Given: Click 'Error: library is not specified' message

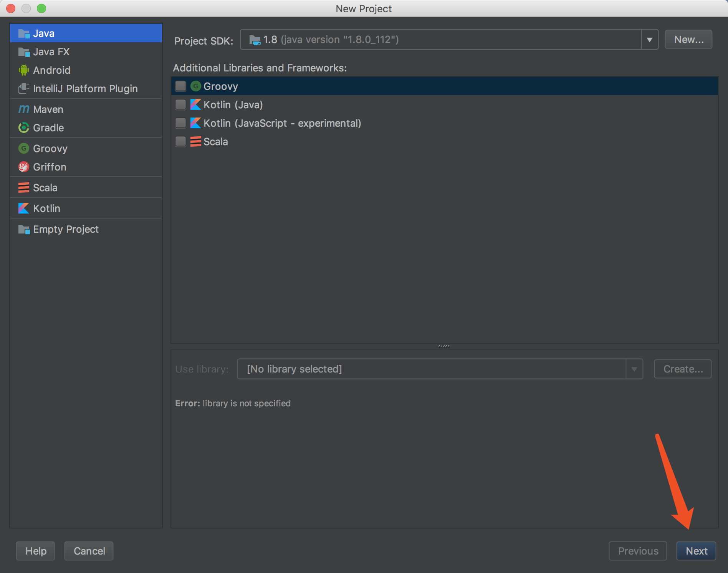Looking at the screenshot, I should (233, 403).
